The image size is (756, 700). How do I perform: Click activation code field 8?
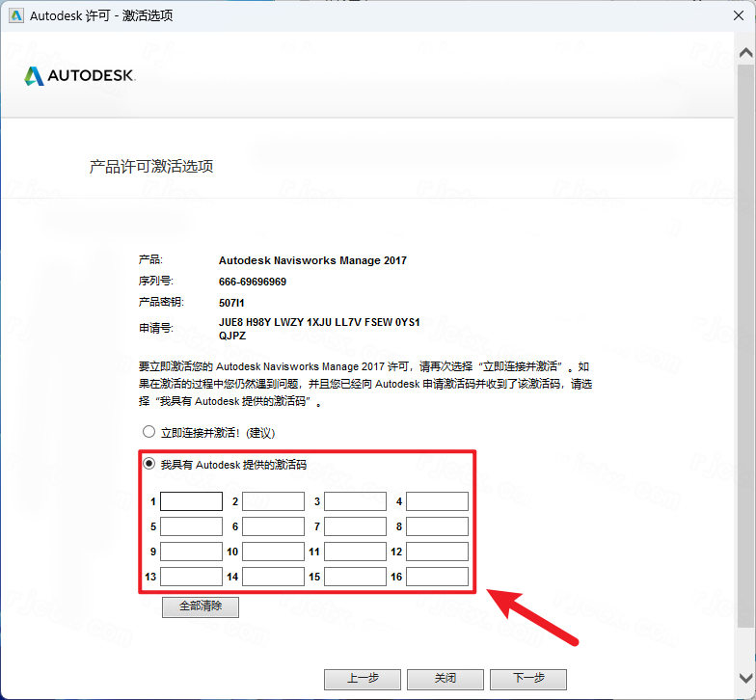click(x=438, y=526)
